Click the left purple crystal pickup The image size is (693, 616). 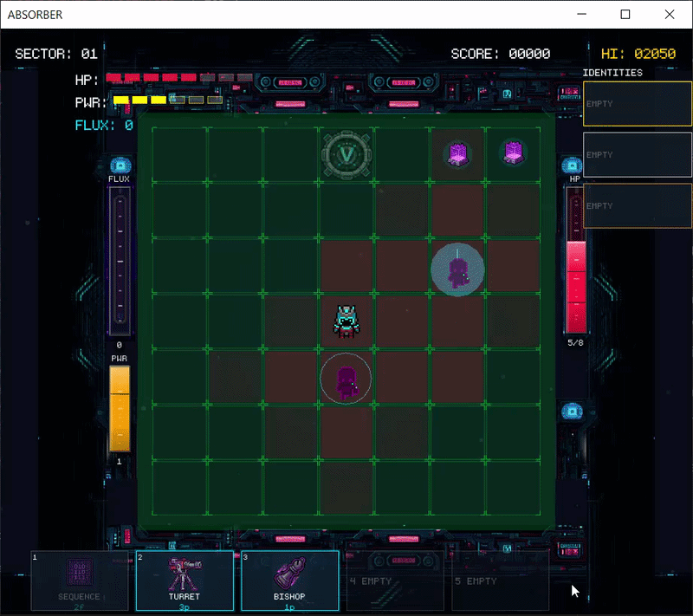tap(458, 153)
